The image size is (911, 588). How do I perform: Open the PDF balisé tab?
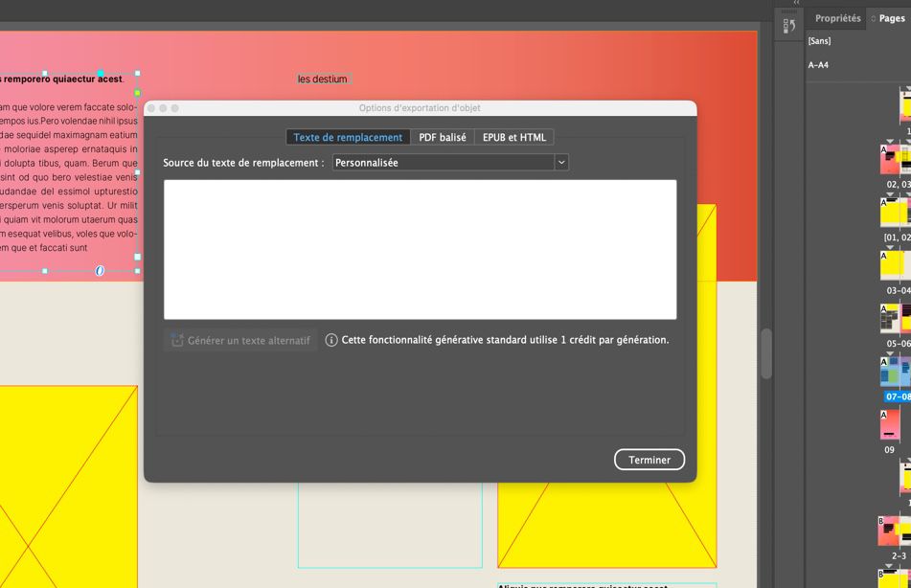coord(443,137)
